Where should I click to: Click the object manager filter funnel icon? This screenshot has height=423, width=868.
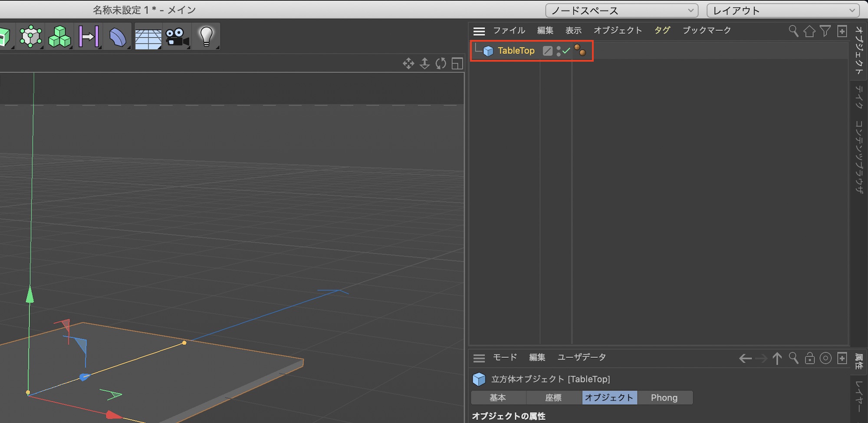click(825, 31)
